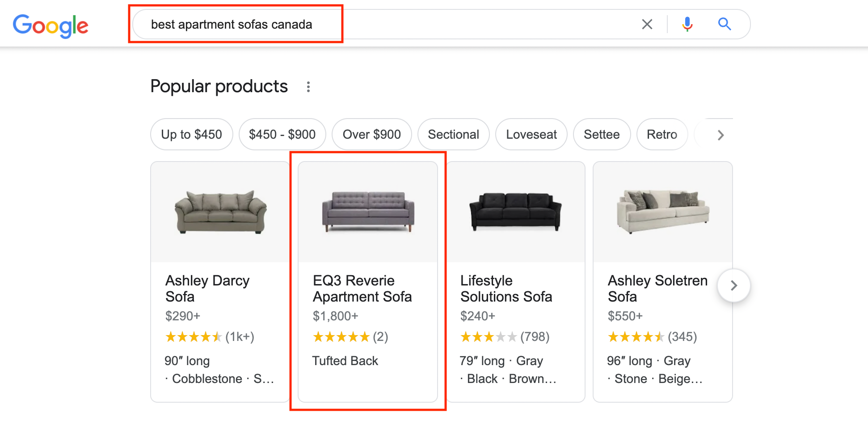Screen dimensions: 868x434
Task: Open the Ashley Darcy Sofa image
Action: [x=220, y=212]
